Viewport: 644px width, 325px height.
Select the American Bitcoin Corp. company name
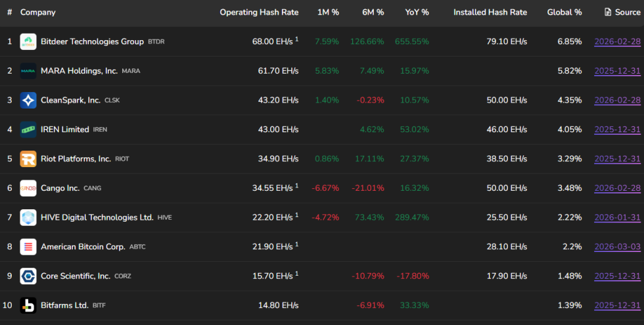pyautogui.click(x=83, y=247)
